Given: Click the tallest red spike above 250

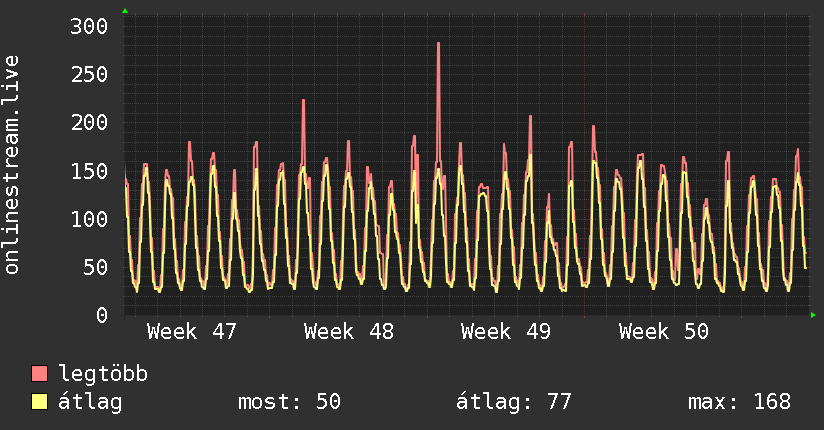Looking at the screenshot, I should (438, 45).
